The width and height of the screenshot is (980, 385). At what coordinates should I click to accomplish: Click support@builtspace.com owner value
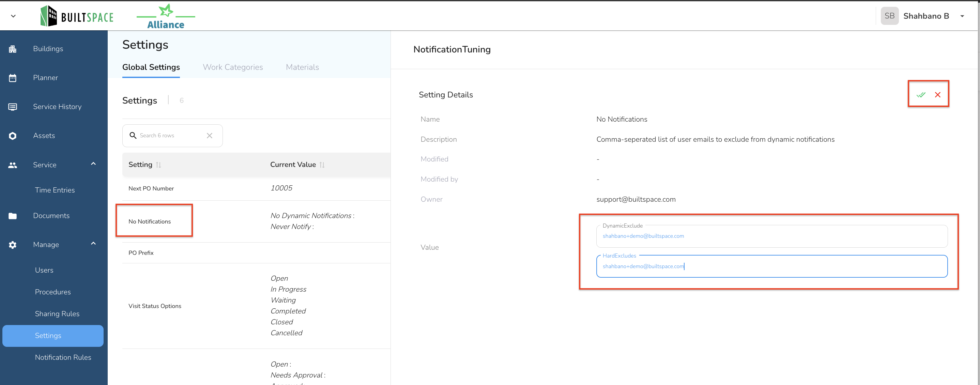(x=636, y=199)
